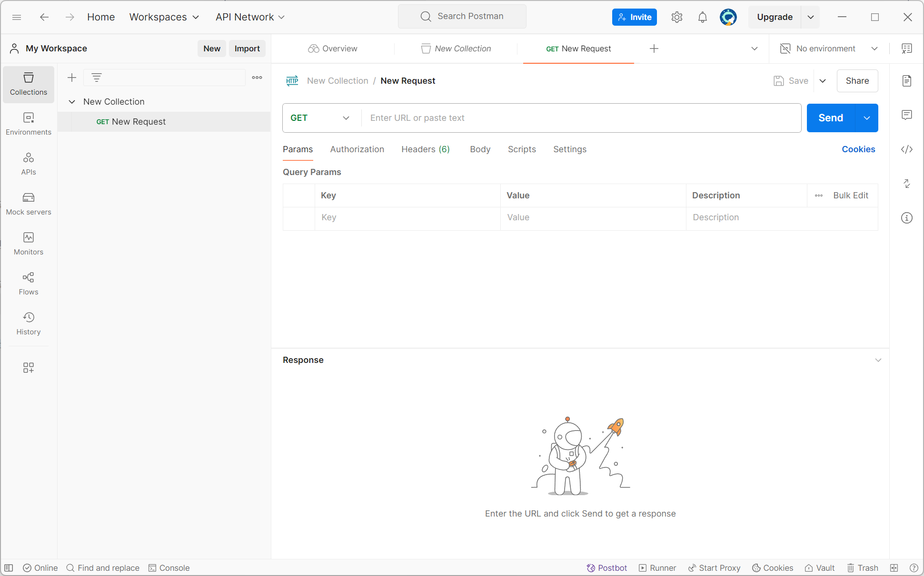Collapse the Response pane chevron

[878, 360]
